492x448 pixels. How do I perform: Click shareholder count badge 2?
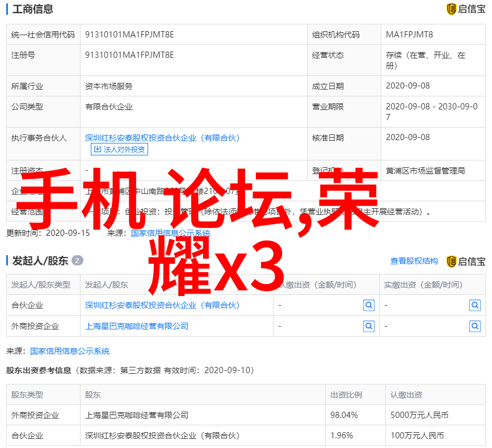[x=77, y=260]
